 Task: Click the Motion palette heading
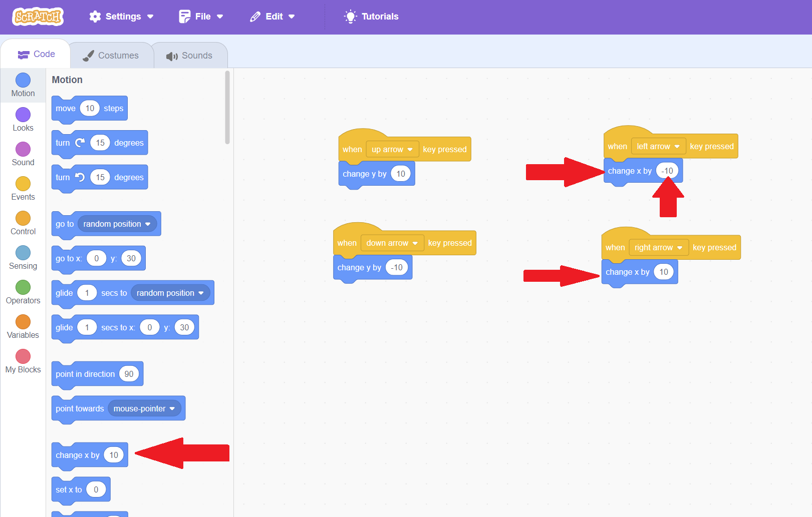coord(67,80)
